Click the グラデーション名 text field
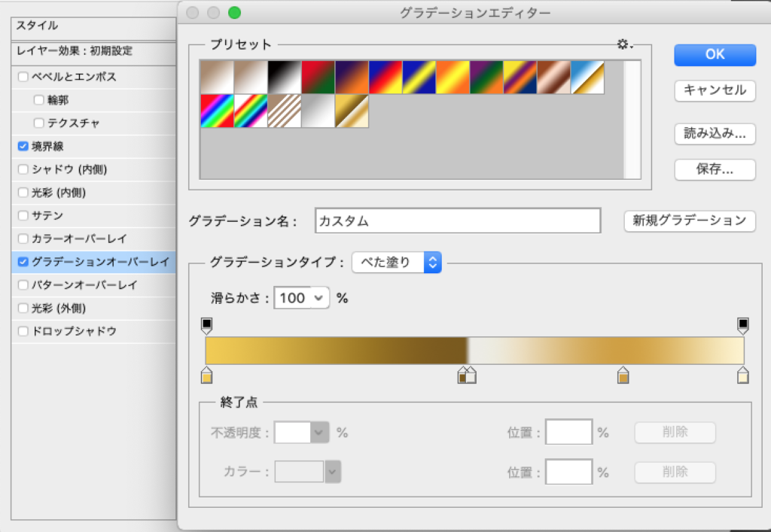 (x=458, y=221)
